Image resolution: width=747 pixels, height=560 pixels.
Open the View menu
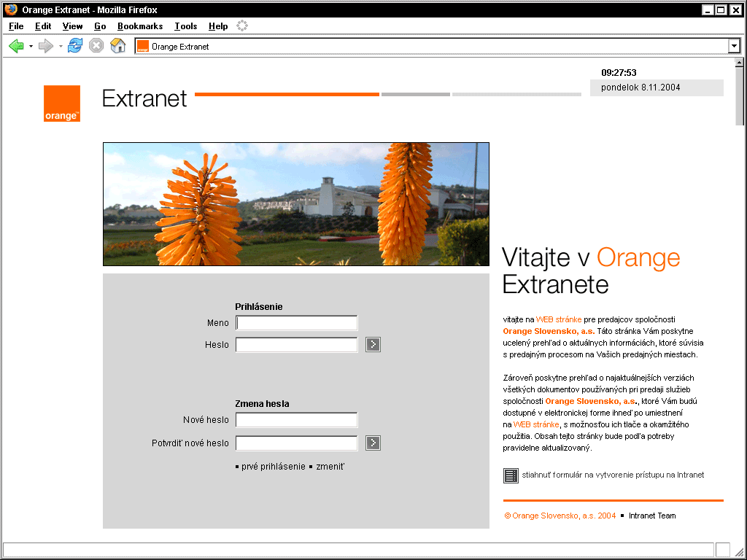(x=72, y=26)
